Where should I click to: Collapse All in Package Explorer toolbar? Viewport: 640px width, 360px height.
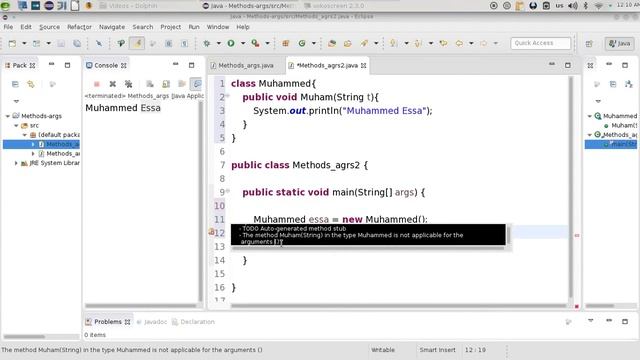click(x=15, y=84)
